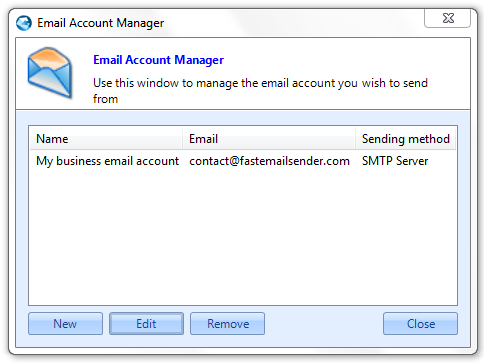
Task: Select 'My business email account' row
Action: tap(243, 161)
